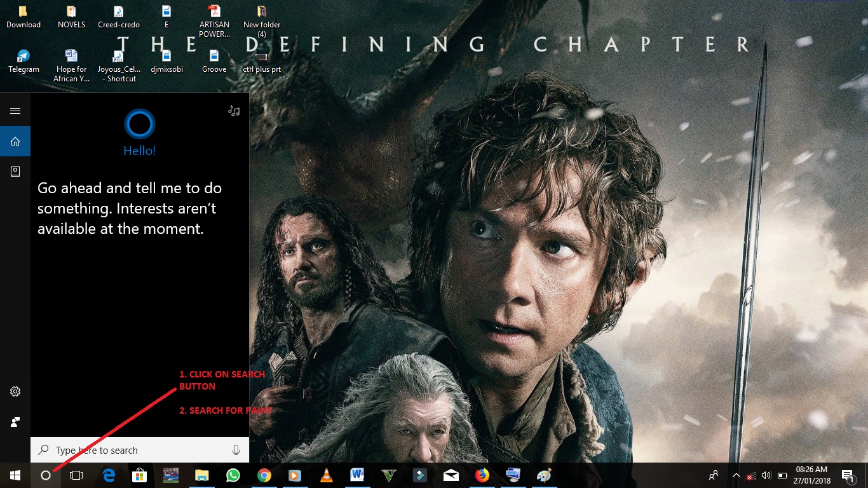Open Microsoft Word from the taskbar

click(x=357, y=475)
